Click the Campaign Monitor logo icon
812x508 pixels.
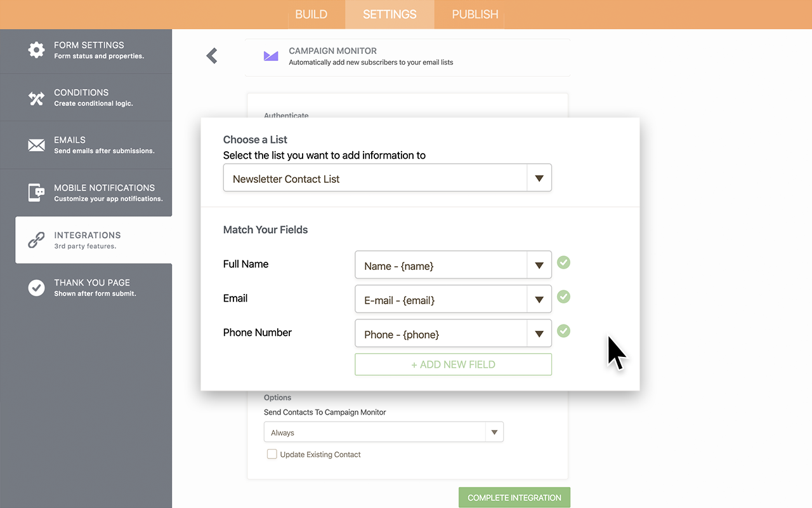tap(271, 57)
